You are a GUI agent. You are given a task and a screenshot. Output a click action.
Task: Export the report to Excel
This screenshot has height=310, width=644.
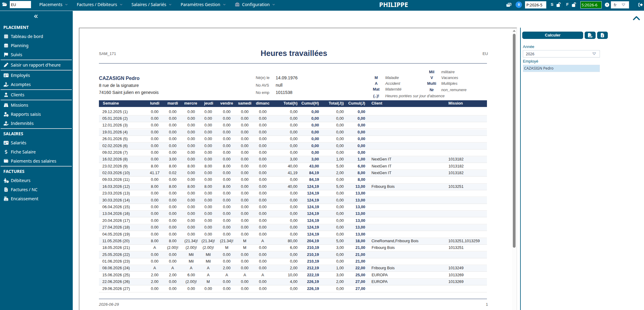tap(602, 35)
